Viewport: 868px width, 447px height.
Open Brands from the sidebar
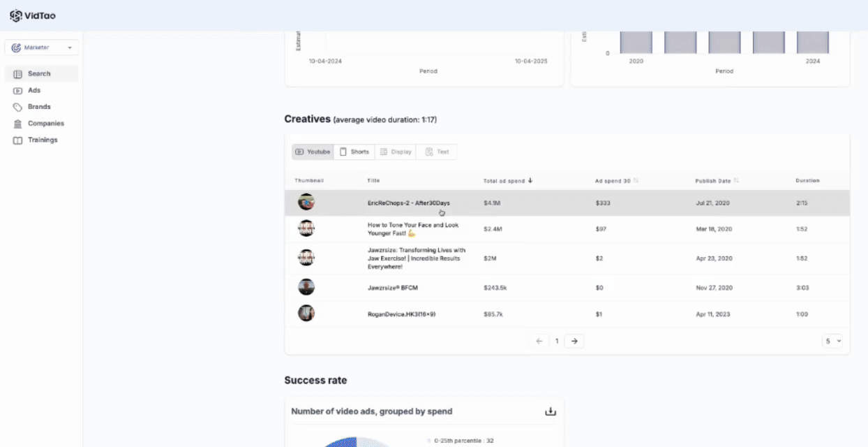pyautogui.click(x=39, y=107)
